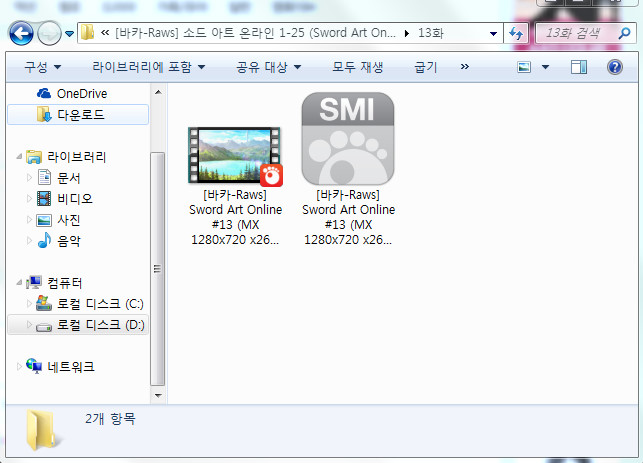643x463 pixels.
Task: Click the 라이브러리 icon
Action: coord(34,157)
